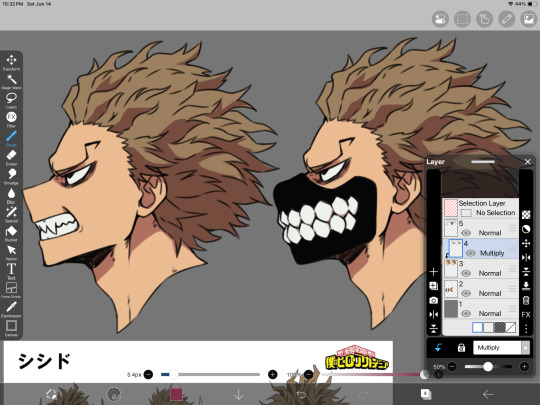This screenshot has width=540, height=405.
Task: Tap the back arrow at bottom right
Action: (488, 394)
